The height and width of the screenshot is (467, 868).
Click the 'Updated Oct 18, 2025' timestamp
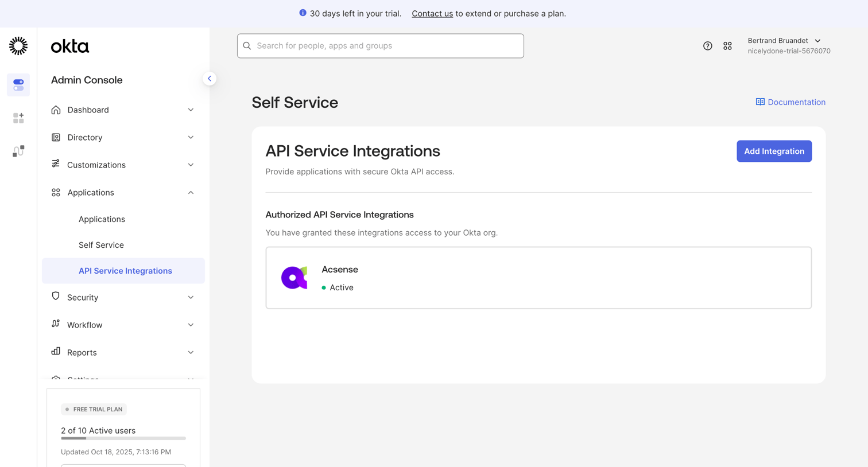point(116,452)
